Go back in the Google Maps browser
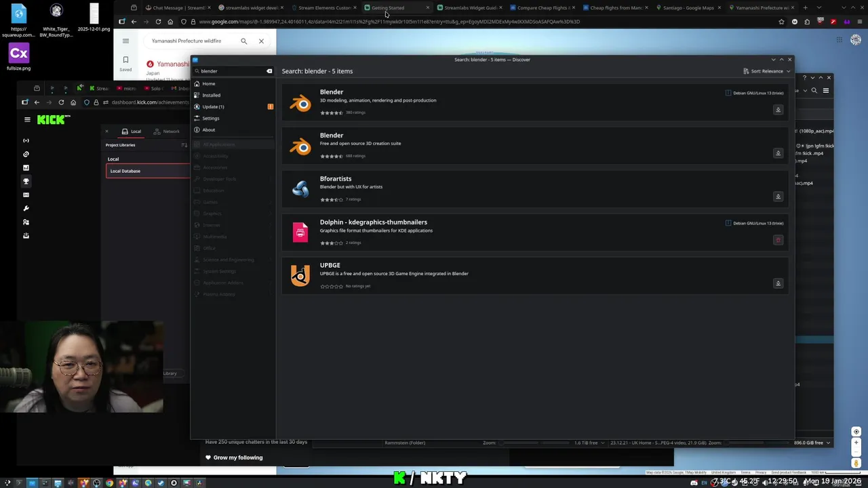 [134, 22]
